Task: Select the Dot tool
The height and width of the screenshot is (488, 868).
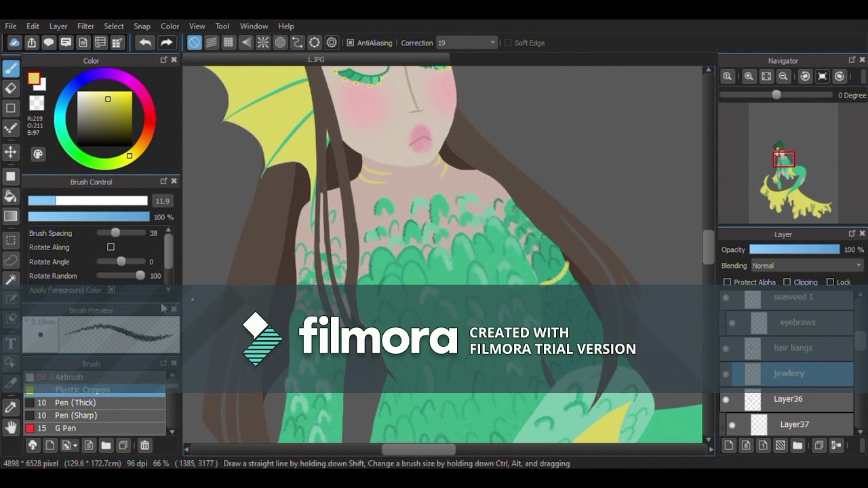Action: tap(11, 128)
